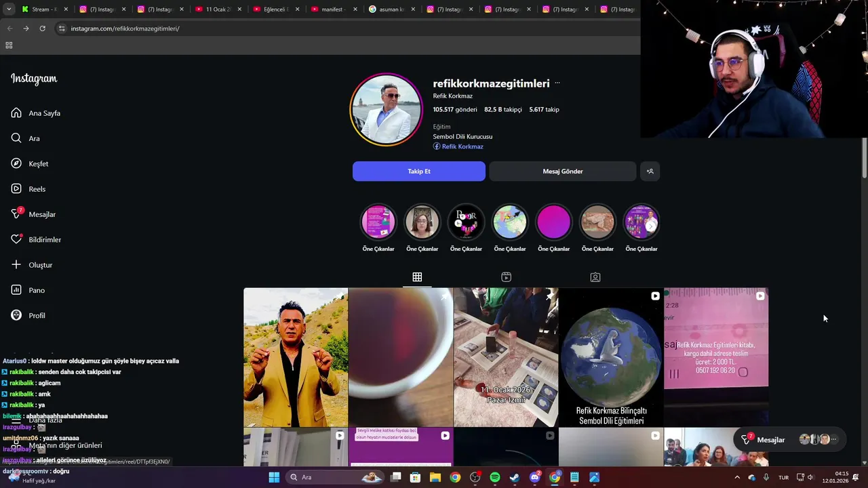868x488 pixels.
Task: Open the post with man in yellow jacket
Action: tap(296, 357)
